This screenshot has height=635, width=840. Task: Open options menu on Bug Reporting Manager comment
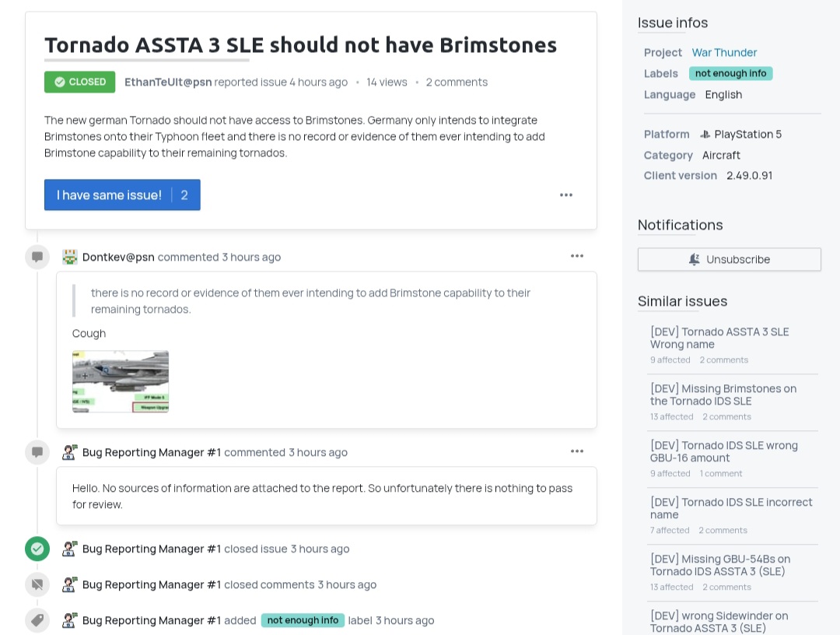coord(576,451)
